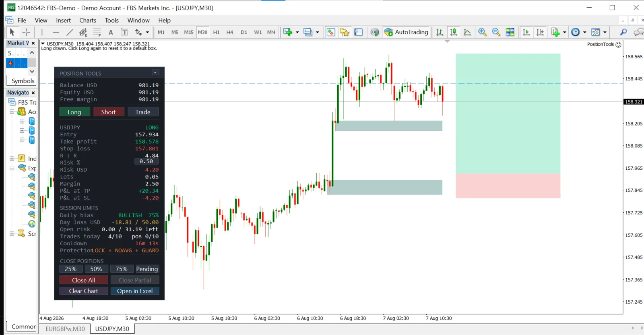Click the Clear Chart button
644x335 pixels.
84,291
